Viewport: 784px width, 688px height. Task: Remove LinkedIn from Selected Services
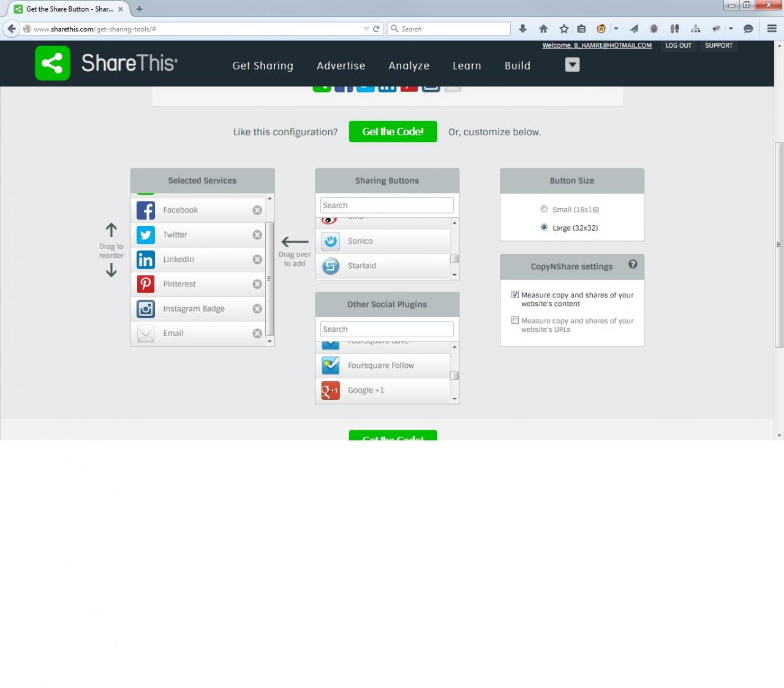tap(257, 260)
